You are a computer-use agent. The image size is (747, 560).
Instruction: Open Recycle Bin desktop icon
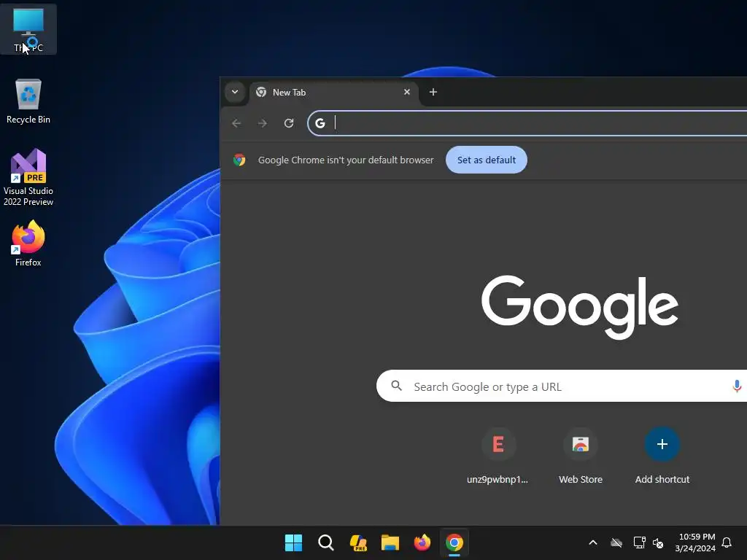[x=28, y=101]
